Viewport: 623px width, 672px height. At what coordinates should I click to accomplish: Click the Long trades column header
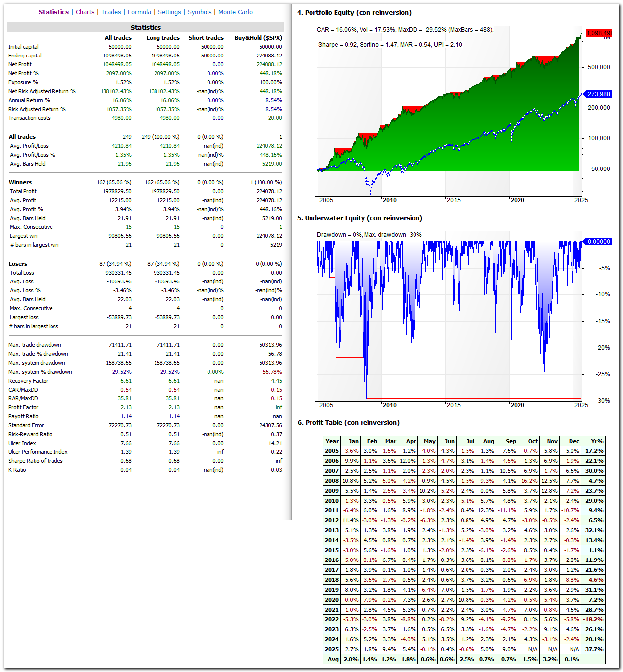pos(163,38)
